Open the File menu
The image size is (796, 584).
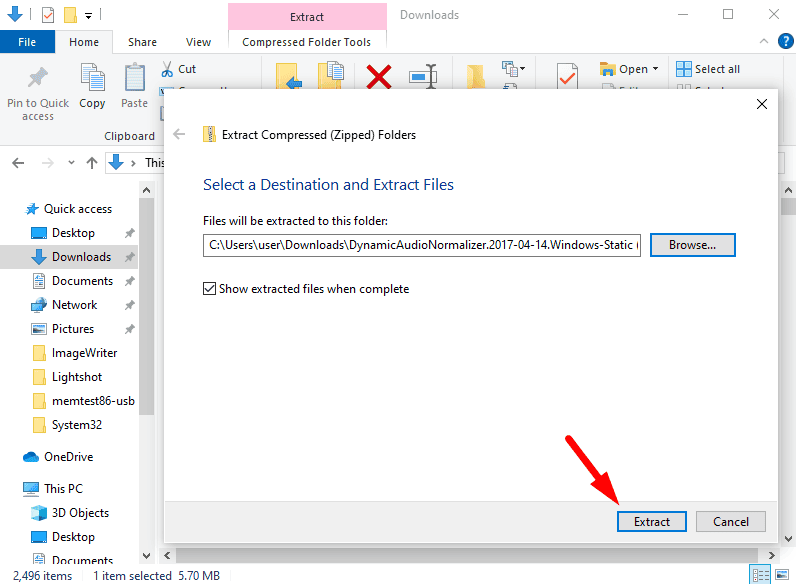click(27, 42)
